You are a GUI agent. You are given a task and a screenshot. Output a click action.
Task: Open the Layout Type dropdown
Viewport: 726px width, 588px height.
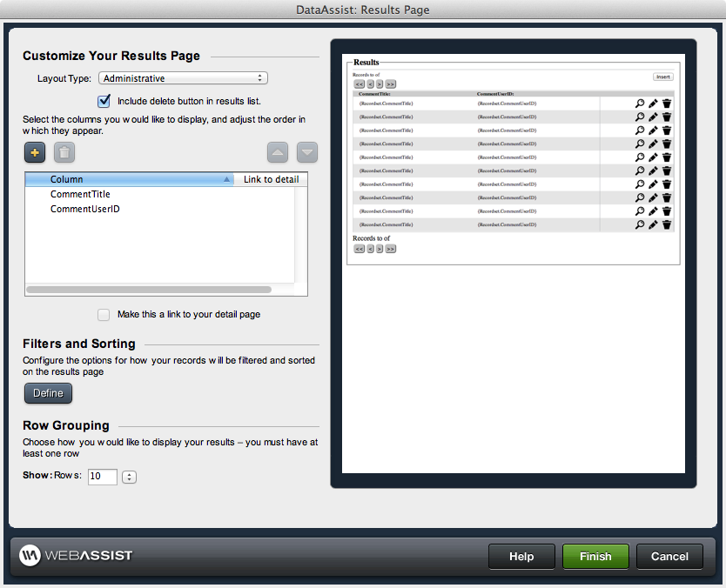[x=183, y=77]
